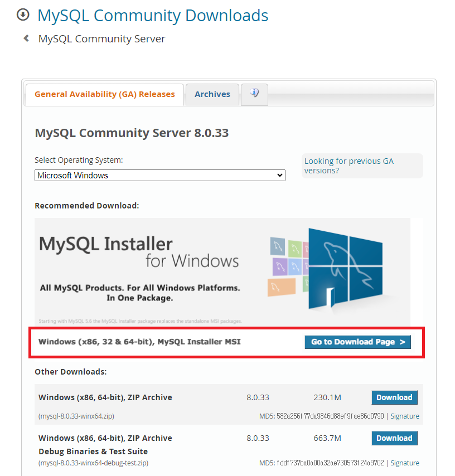Click the Select Operating System label
The image size is (455, 476).
(79, 160)
